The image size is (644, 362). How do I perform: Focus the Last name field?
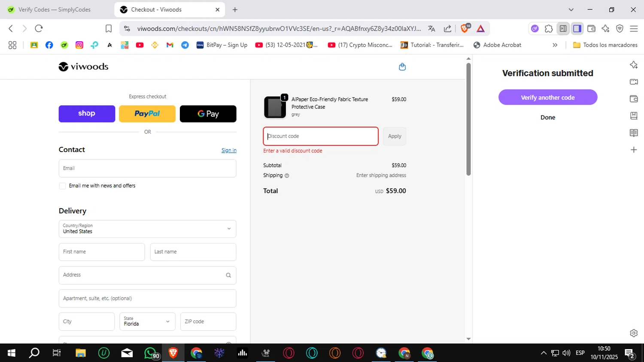click(x=193, y=252)
